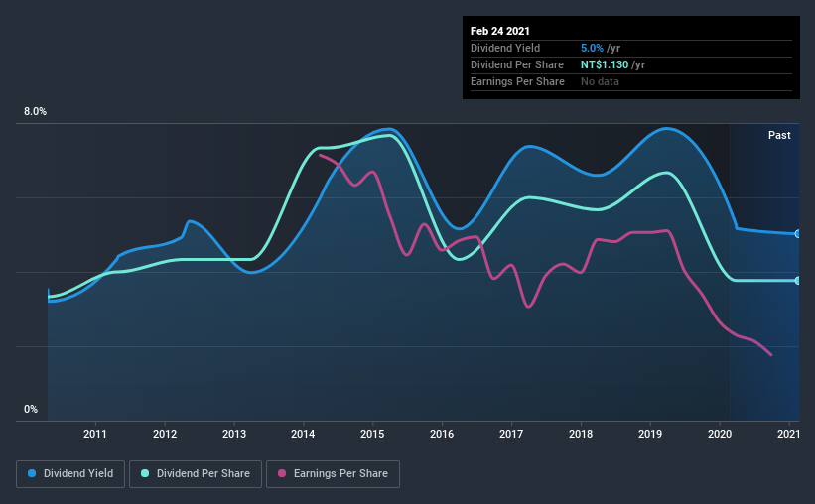Click the 5.0% dividend yield value
This screenshot has width=815, height=504.
click(x=592, y=48)
